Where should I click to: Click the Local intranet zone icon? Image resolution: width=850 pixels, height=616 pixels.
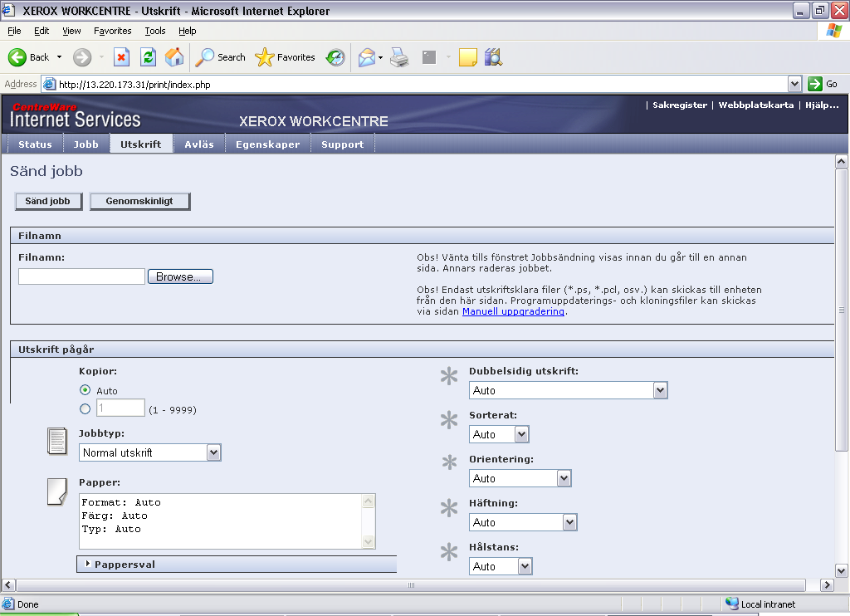point(732,604)
